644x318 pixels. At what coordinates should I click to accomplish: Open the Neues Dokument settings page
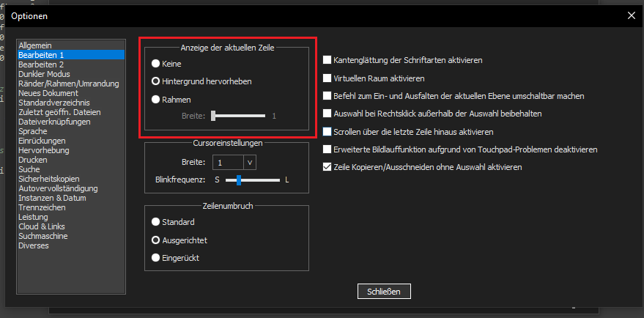tap(71, 93)
